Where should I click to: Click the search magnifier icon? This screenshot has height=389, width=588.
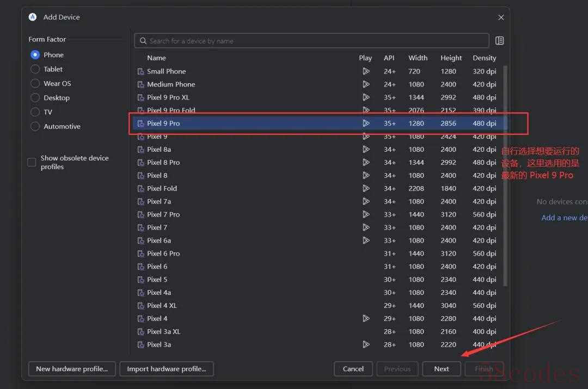(143, 40)
